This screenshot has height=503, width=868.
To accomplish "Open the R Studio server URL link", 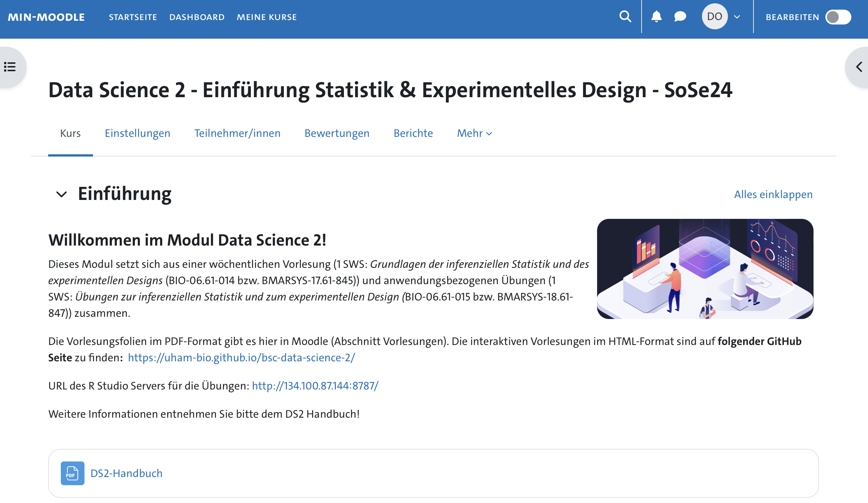I will point(315,385).
